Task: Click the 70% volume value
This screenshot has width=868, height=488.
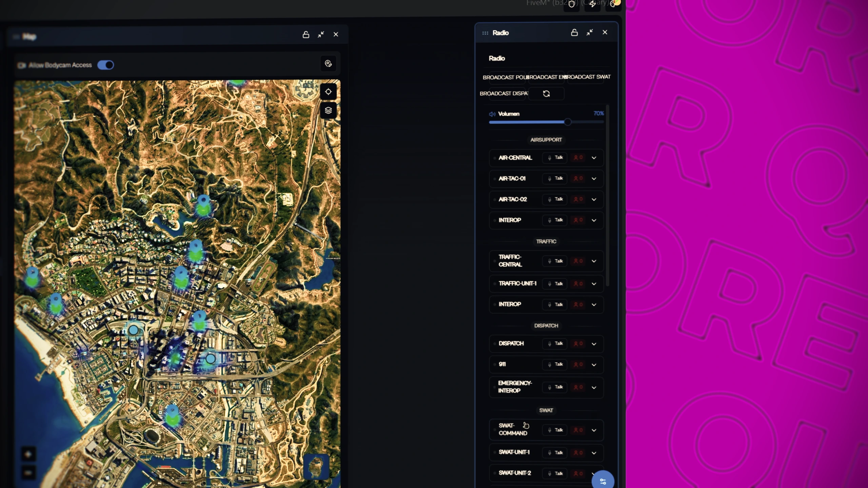Action: pyautogui.click(x=599, y=114)
